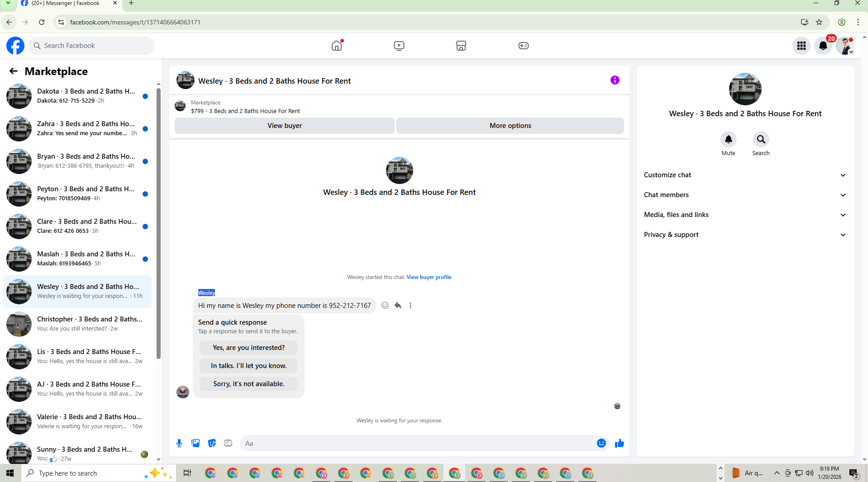
Task: Reply to Wesley's phone number message
Action: click(398, 305)
